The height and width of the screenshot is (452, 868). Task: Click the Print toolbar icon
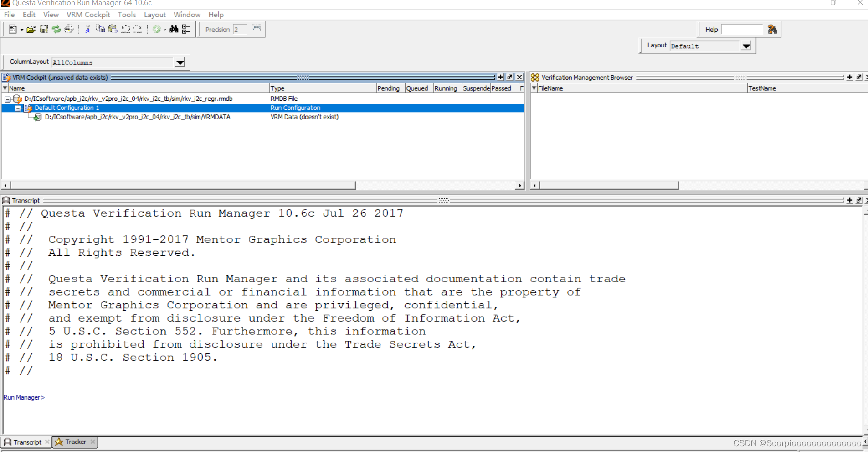coord(69,30)
